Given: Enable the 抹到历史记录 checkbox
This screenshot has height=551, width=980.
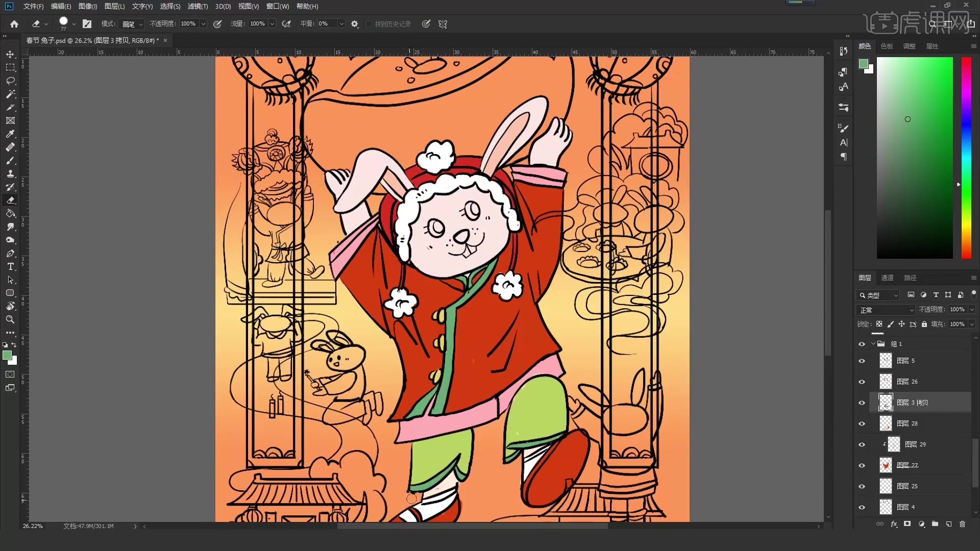Looking at the screenshot, I should pos(369,24).
